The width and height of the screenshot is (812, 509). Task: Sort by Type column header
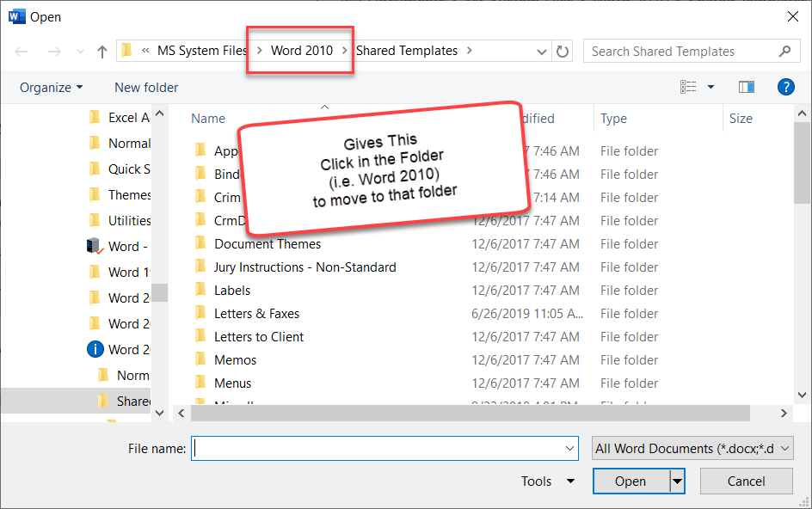point(613,119)
